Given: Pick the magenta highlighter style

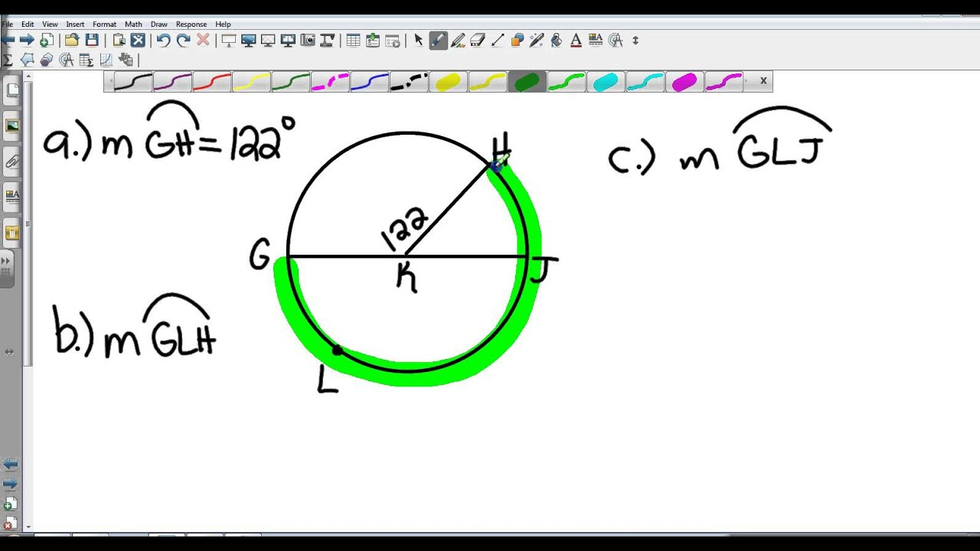Looking at the screenshot, I should coord(684,82).
